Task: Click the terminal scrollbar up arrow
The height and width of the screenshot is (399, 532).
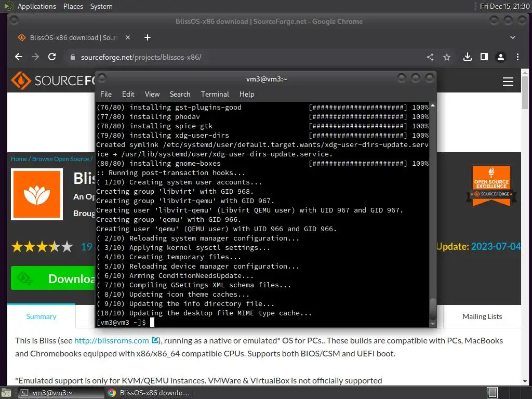Action: (x=433, y=105)
